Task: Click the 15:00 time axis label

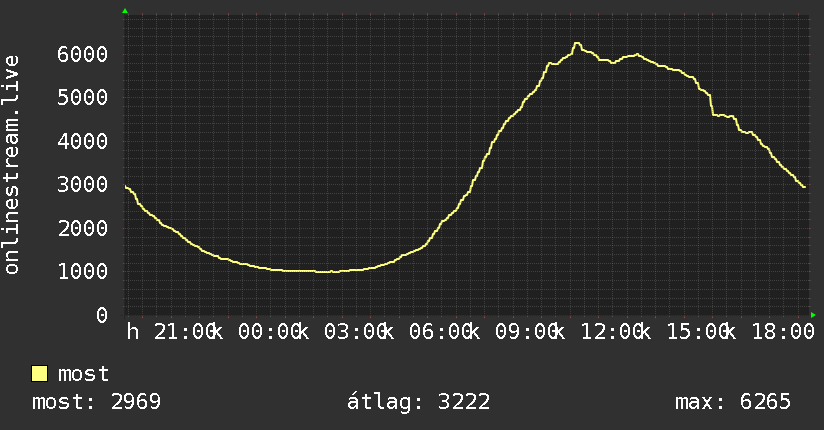Action: click(x=698, y=332)
